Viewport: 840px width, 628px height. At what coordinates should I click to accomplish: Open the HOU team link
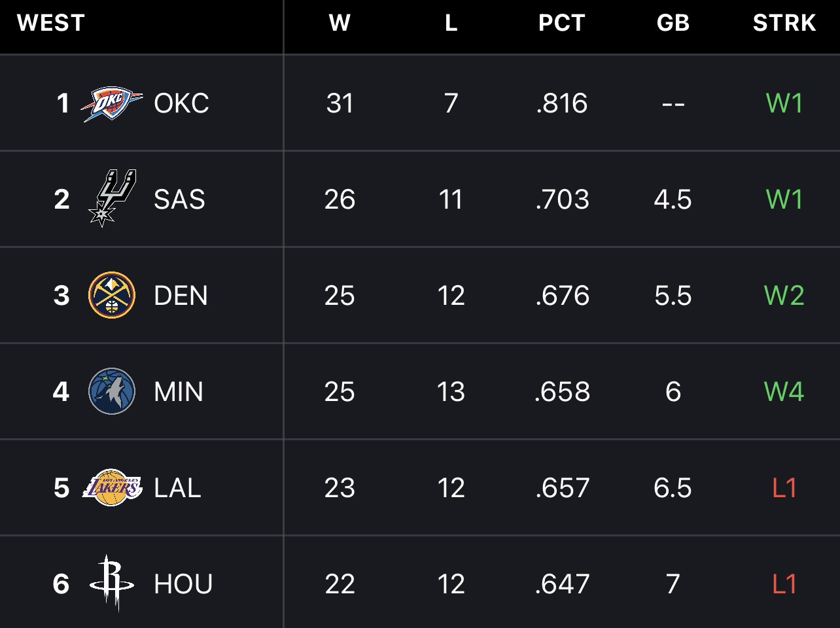[183, 584]
